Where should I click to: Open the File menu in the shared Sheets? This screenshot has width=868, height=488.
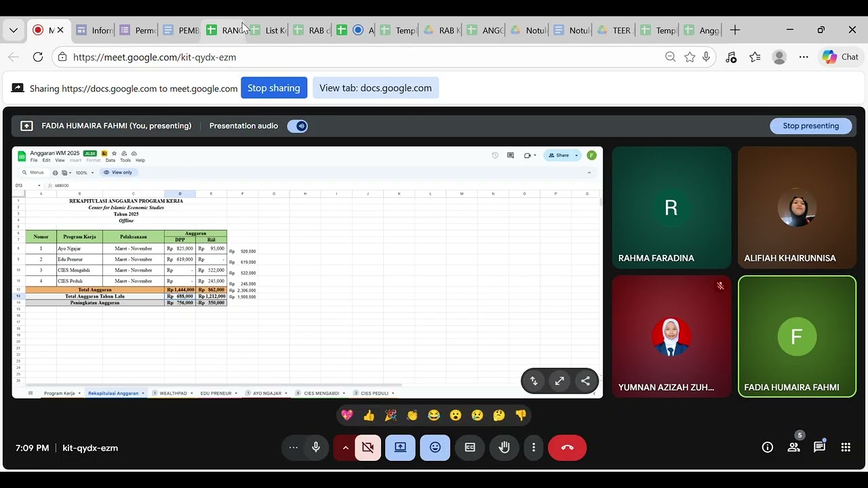point(34,161)
